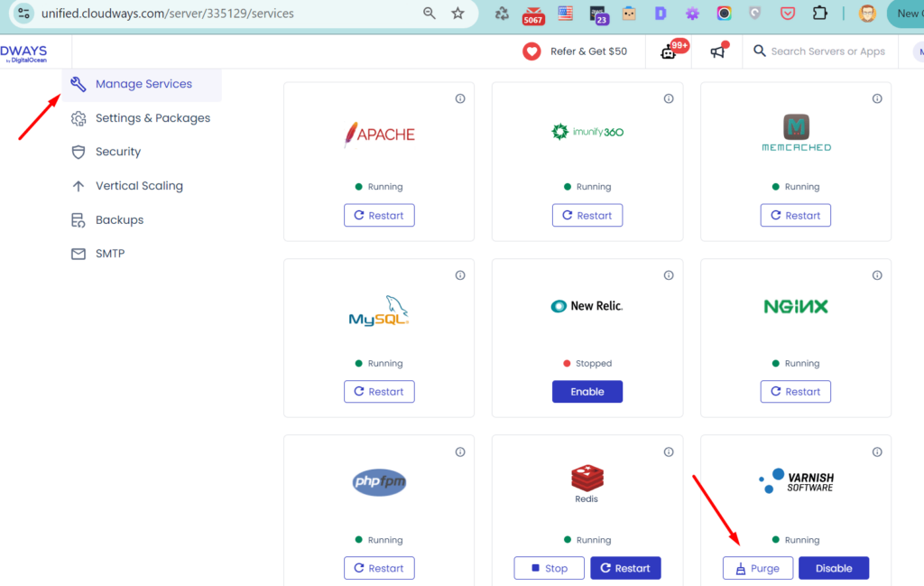The width and height of the screenshot is (924, 586).
Task: Open Settings & Packages in sidebar
Action: tap(152, 118)
